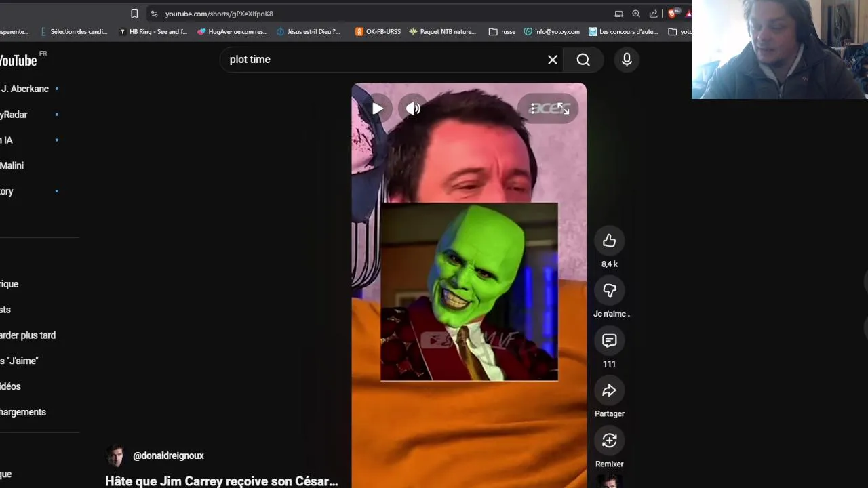Viewport: 868px width, 488px height.
Task: Run search with magnifying glass button
Action: point(583,60)
